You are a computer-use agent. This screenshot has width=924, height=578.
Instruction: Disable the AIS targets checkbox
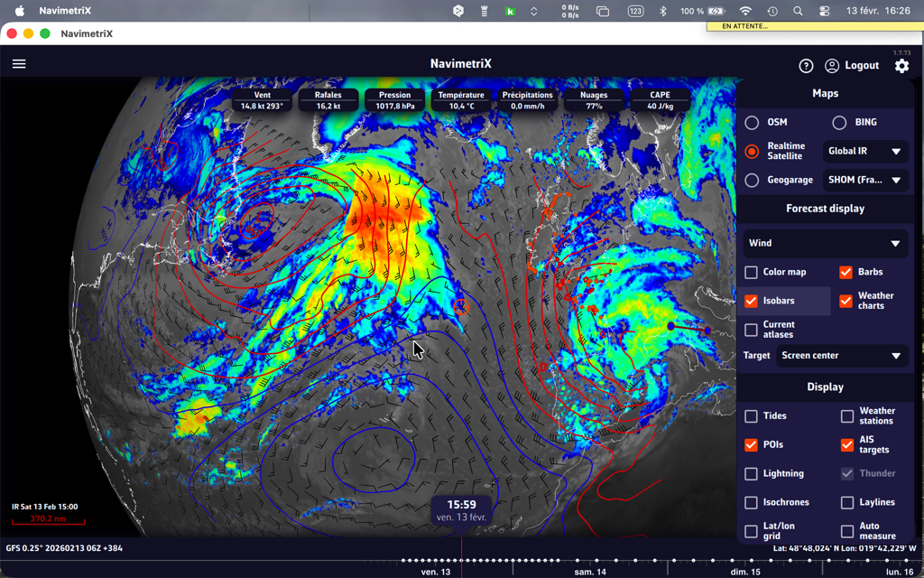click(x=846, y=444)
